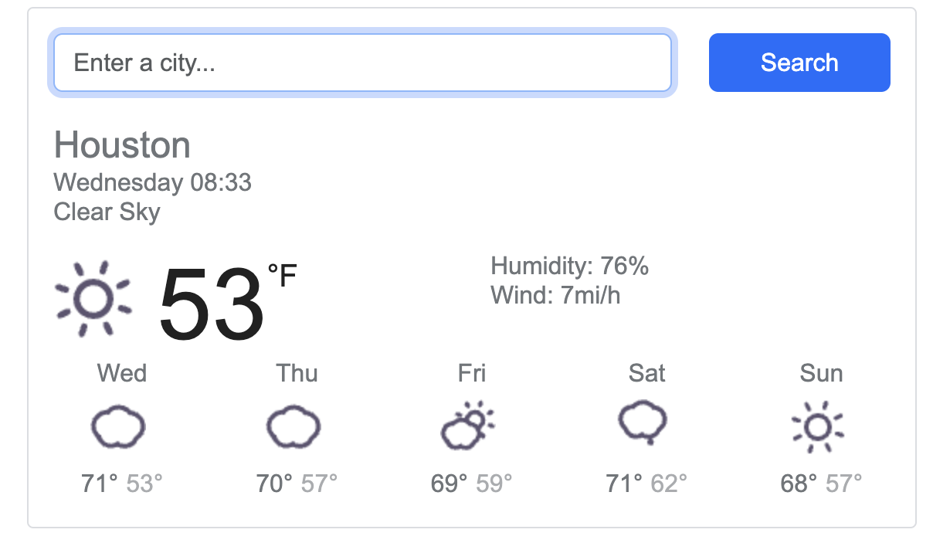Click the Humidity 76% reading
Image resolution: width=950 pixels, height=560 pixels.
(570, 266)
